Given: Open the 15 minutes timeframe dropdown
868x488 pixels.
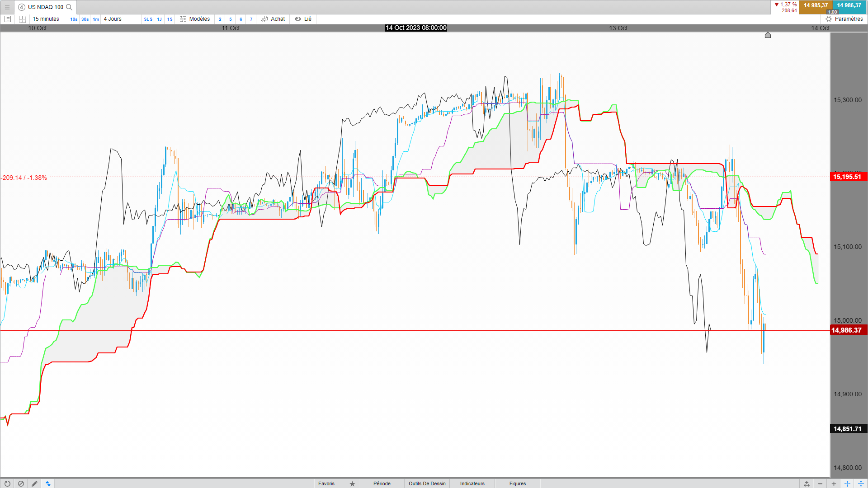Looking at the screenshot, I should [x=46, y=19].
